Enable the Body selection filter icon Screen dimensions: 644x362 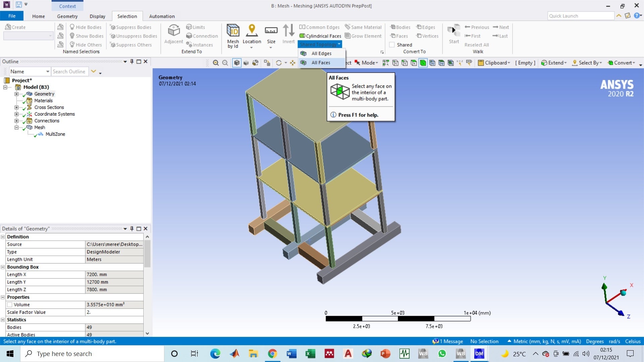point(423,63)
